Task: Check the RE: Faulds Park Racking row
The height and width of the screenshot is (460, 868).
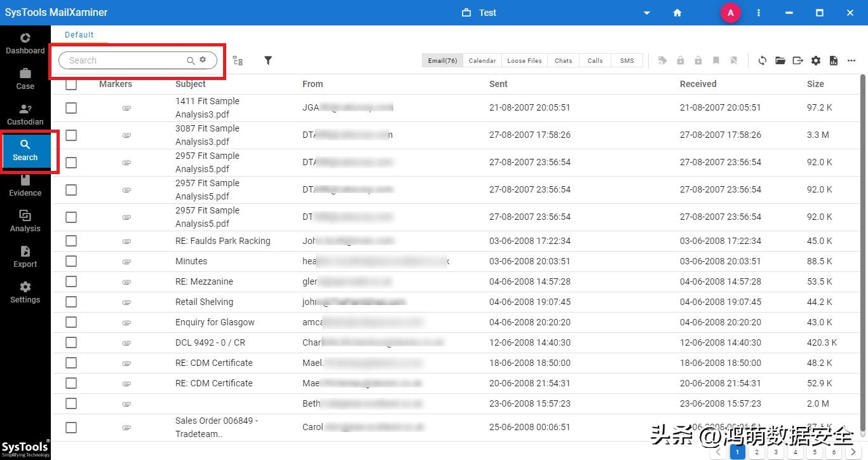Action: tap(71, 241)
